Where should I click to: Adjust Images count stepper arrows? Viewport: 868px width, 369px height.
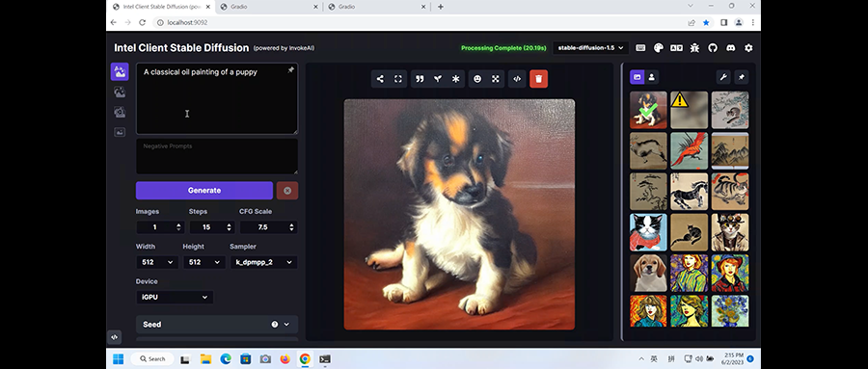[178, 227]
